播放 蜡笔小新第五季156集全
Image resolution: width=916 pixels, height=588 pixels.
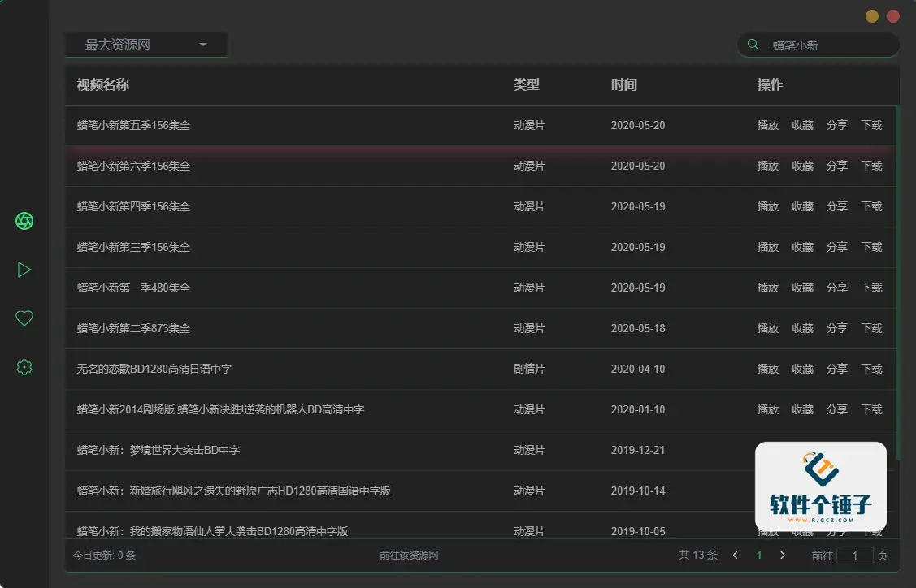[767, 125]
